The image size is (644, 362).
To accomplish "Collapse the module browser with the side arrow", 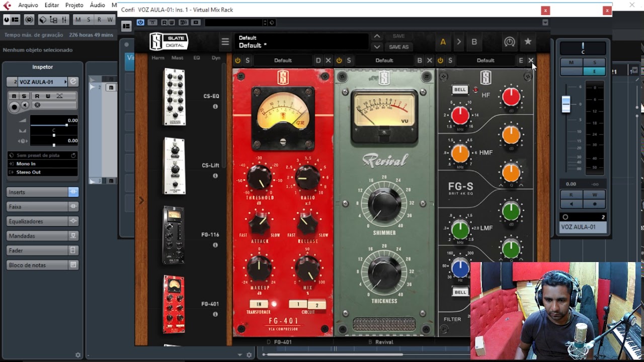I will [141, 201].
